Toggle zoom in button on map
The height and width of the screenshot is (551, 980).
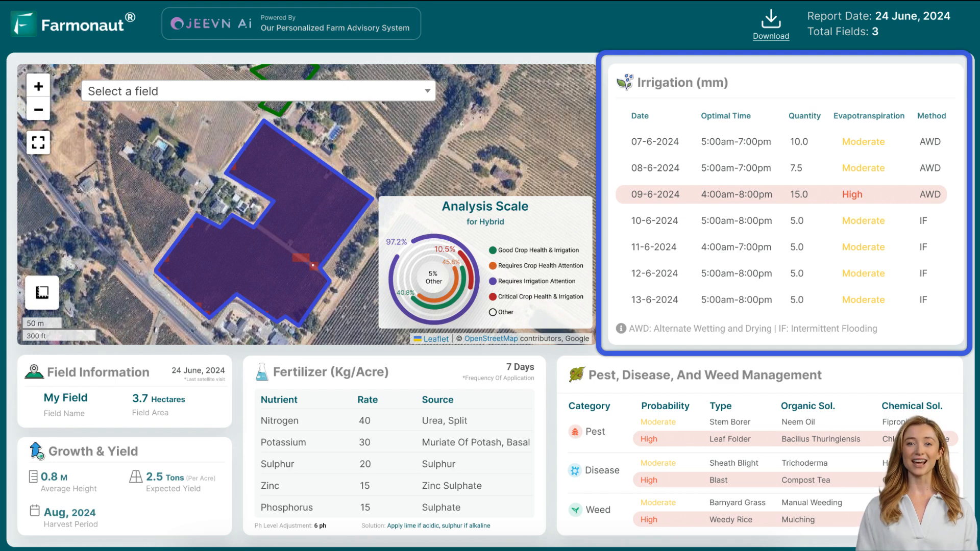[38, 86]
